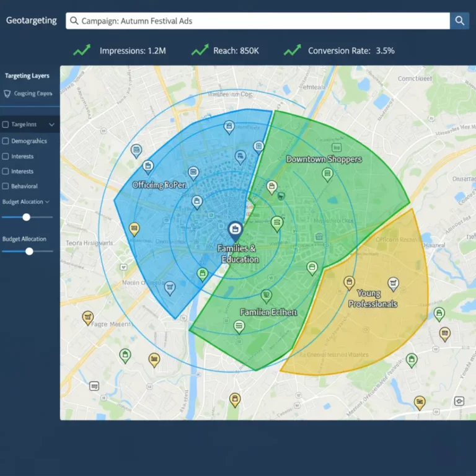
Task: Click the Impressions trend arrow icon
Action: point(82,50)
